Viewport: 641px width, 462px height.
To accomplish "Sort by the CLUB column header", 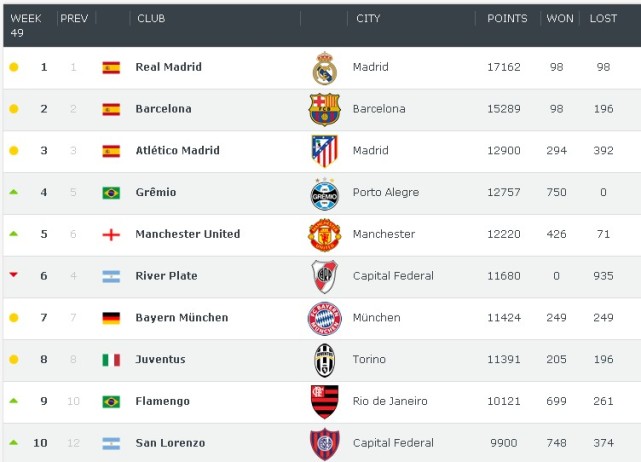I will tap(151, 19).
